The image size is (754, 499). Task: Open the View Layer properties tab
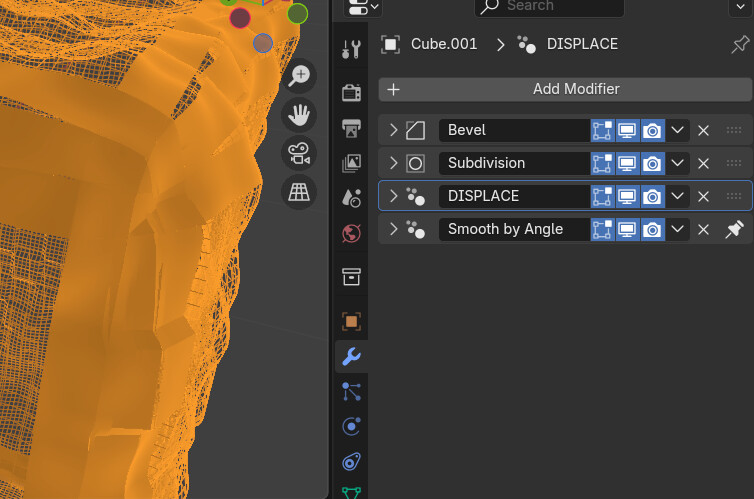pos(352,163)
